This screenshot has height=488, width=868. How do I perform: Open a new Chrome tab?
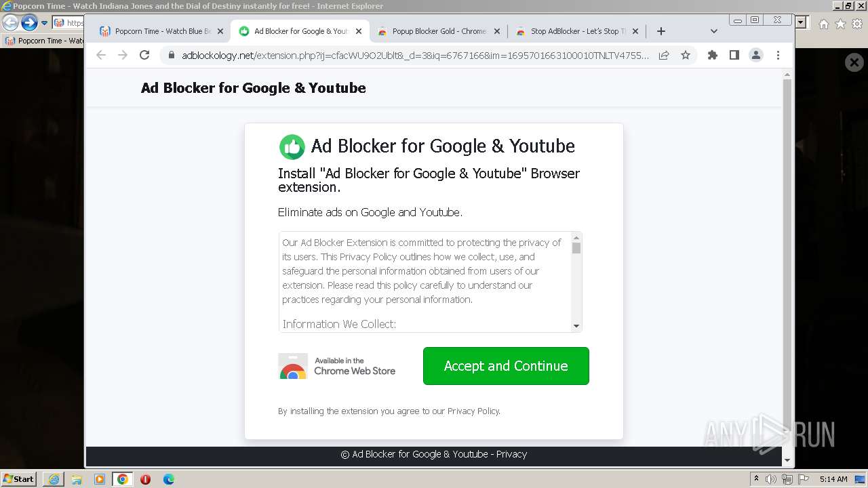tap(661, 31)
